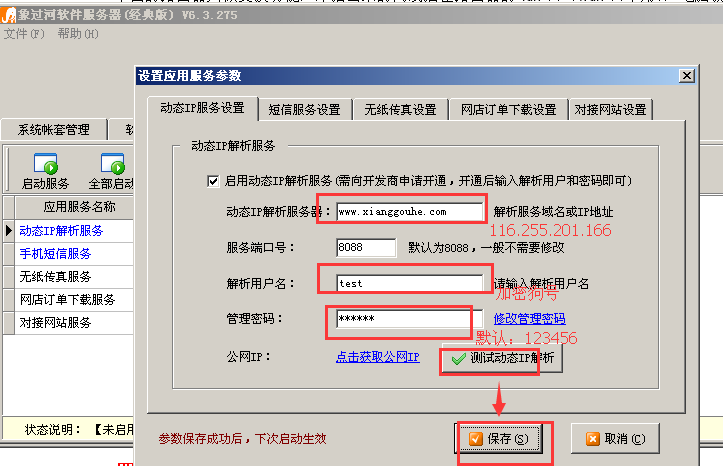Click the 状态说明 label in status area
Image resolution: width=723 pixels, height=466 pixels.
tap(53, 430)
